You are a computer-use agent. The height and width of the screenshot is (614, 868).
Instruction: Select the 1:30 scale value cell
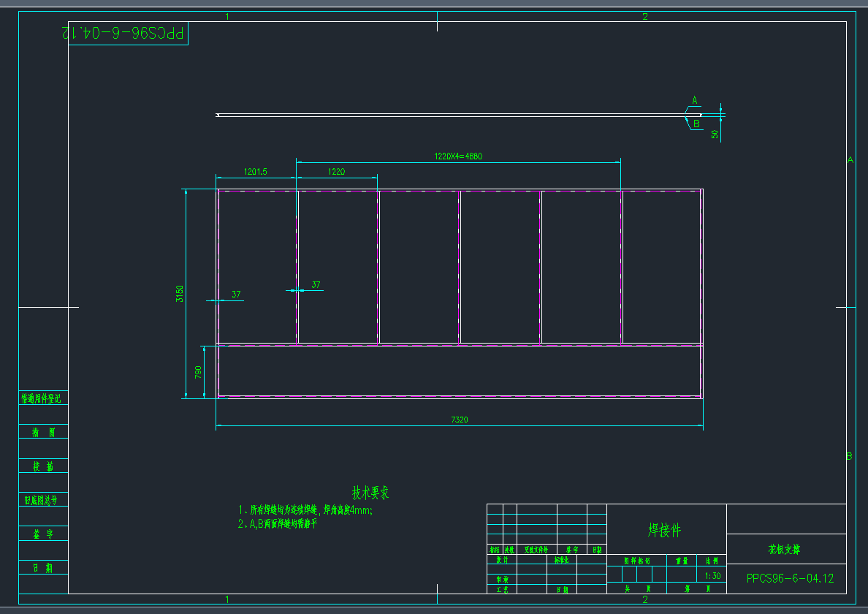click(x=712, y=576)
